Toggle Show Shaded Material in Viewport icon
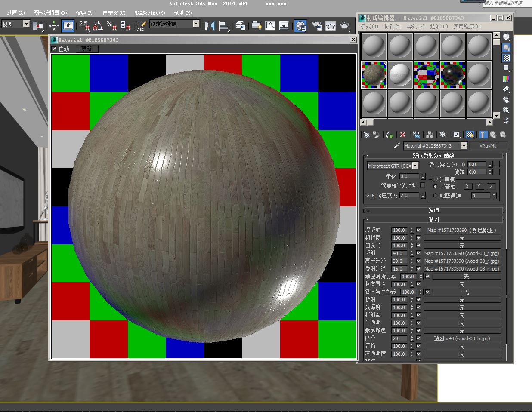The height and width of the screenshot is (412, 532). (470, 135)
